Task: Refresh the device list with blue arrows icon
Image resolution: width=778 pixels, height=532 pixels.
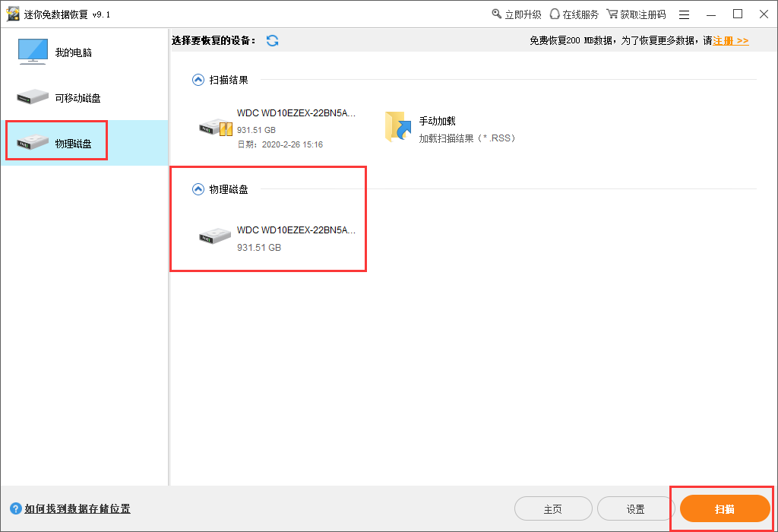Action: click(273, 41)
